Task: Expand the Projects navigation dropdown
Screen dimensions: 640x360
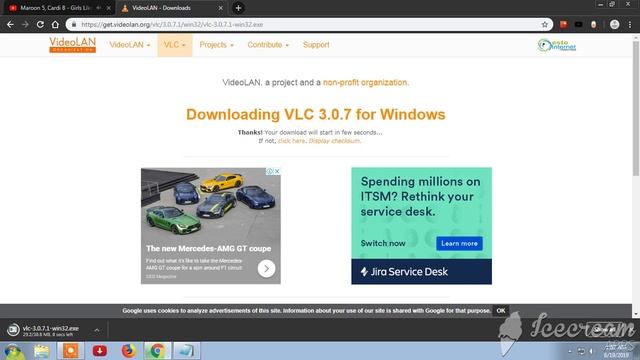Action: [216, 45]
